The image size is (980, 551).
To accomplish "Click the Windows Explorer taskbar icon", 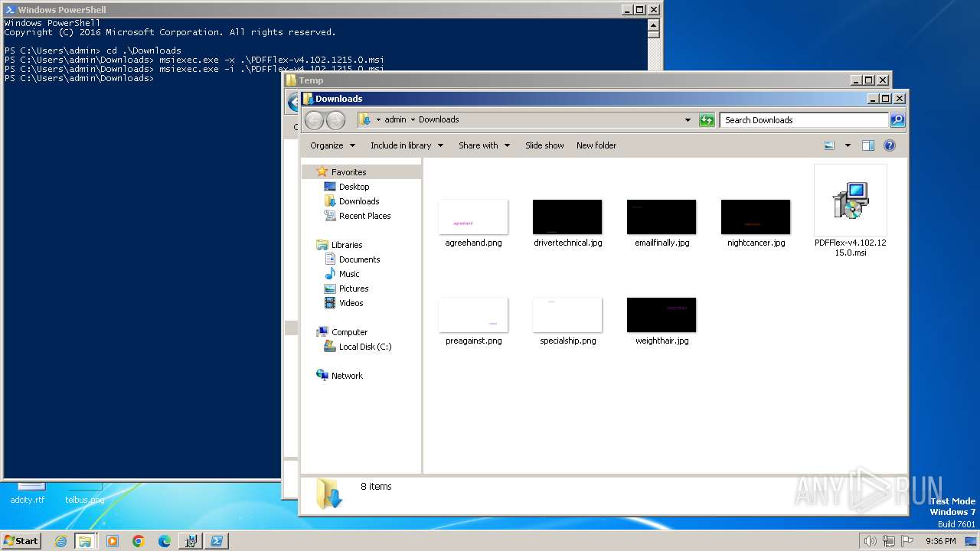I will tap(85, 541).
